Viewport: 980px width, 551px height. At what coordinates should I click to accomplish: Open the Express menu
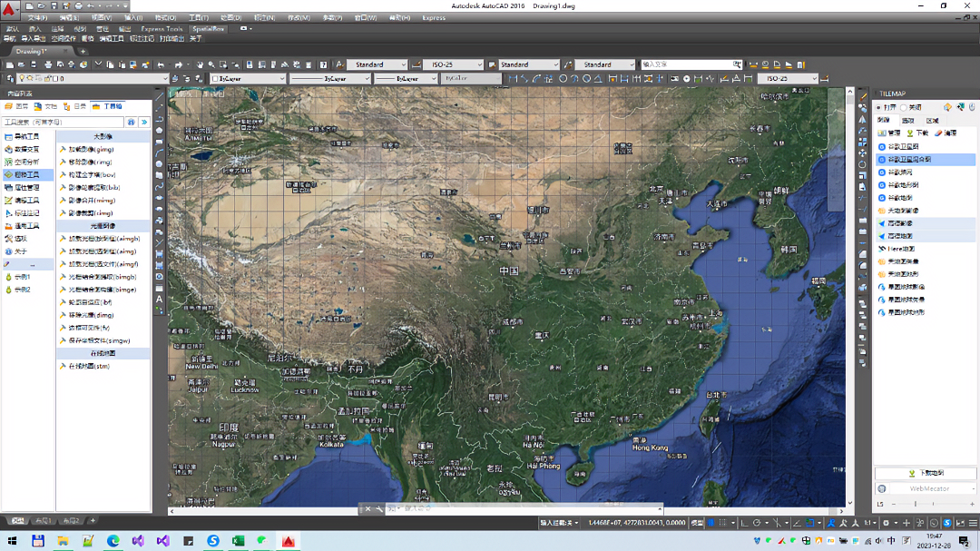pos(434,17)
